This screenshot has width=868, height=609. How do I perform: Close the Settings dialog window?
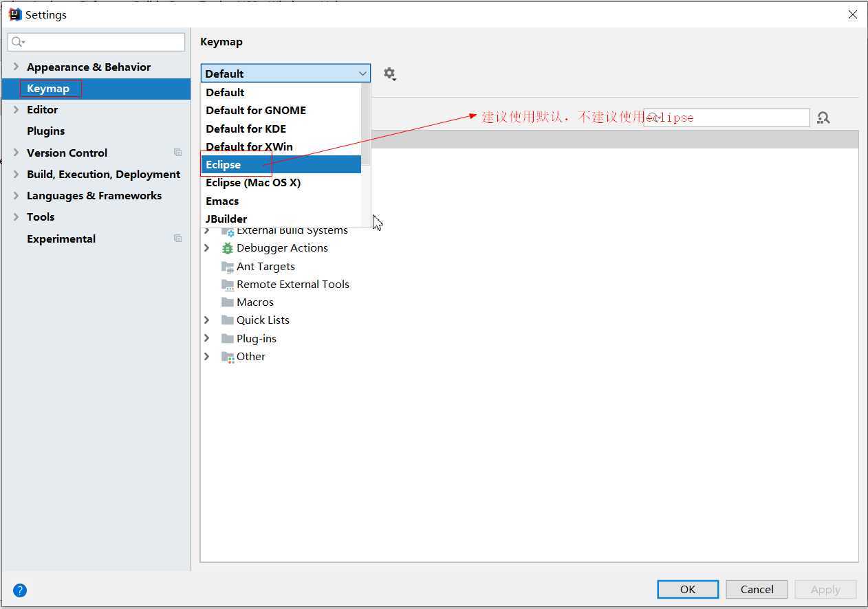tap(853, 14)
